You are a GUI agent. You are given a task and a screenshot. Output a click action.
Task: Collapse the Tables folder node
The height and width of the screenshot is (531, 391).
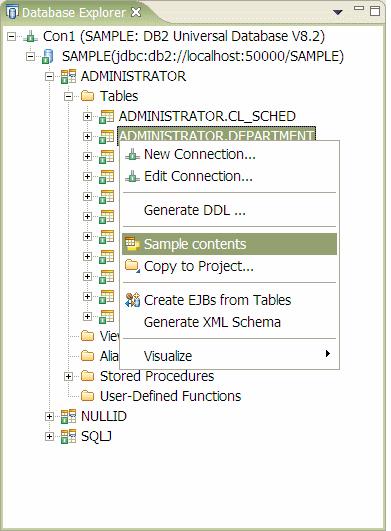(x=68, y=97)
